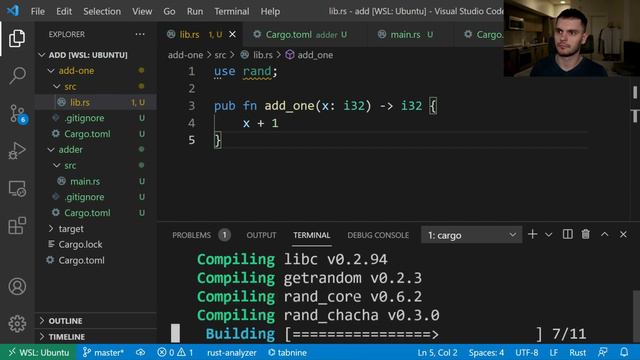
Task: Open Source Control view with 6 changes
Action: point(18,113)
